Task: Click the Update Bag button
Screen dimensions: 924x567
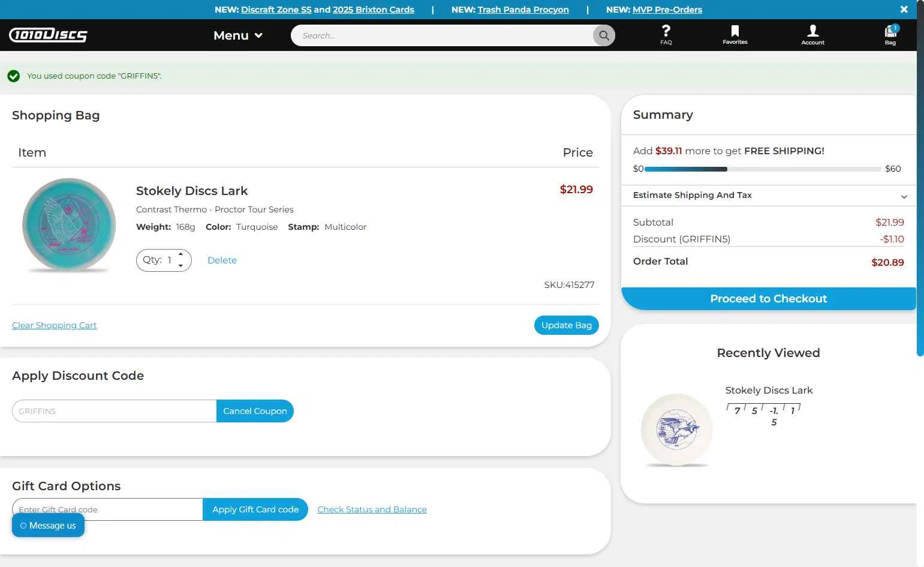Action: 566,325
